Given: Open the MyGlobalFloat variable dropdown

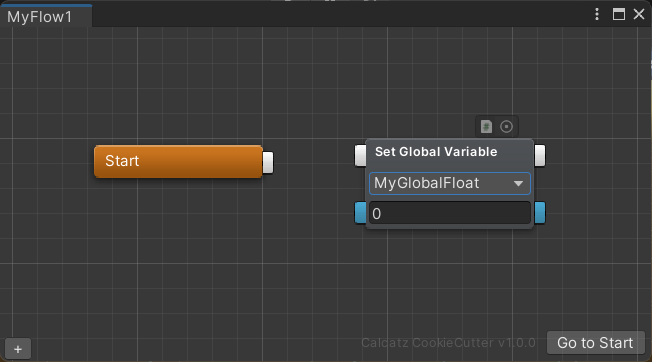Looking at the screenshot, I should 450,183.
